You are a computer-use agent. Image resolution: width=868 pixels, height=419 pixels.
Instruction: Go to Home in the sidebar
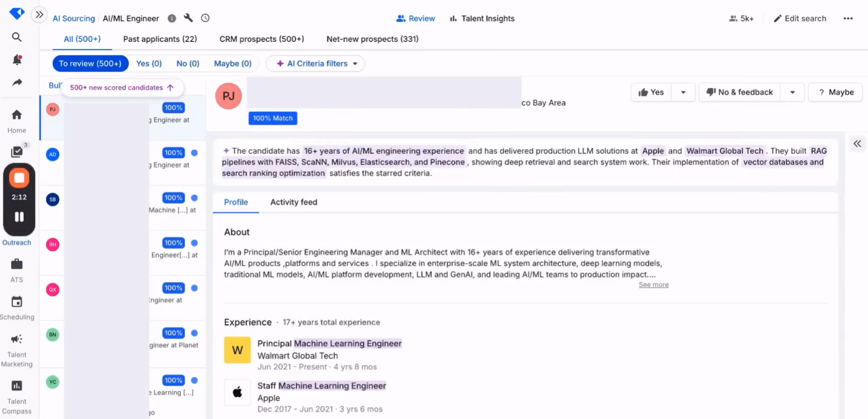17,121
